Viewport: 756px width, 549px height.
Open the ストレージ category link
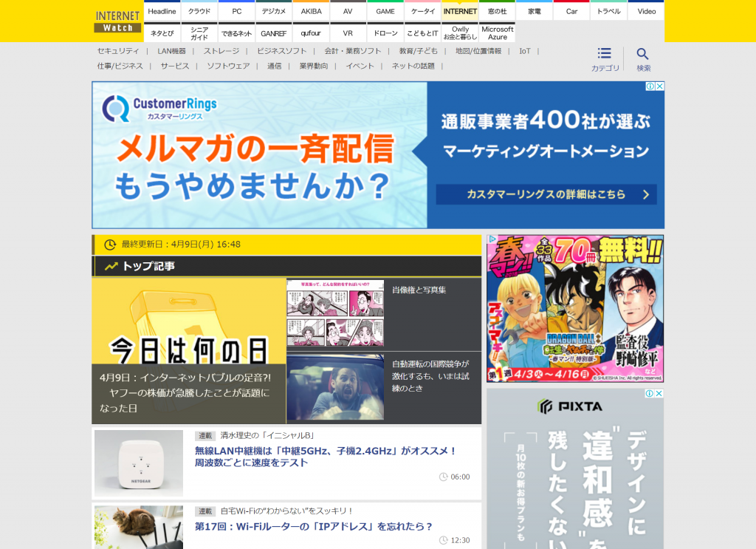tap(221, 51)
